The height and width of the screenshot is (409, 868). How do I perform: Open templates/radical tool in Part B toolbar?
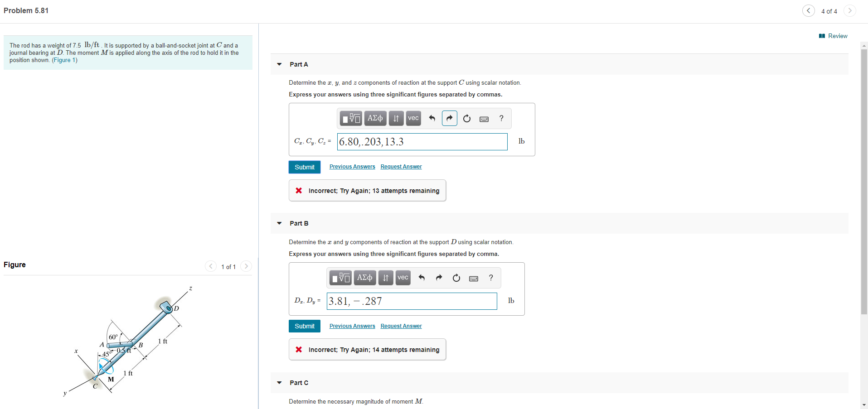pos(340,278)
